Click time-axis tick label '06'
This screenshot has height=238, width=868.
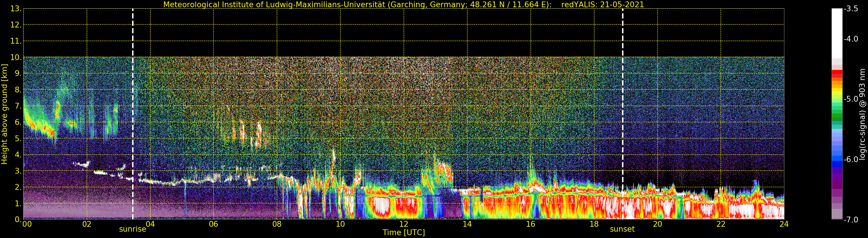pos(214,224)
